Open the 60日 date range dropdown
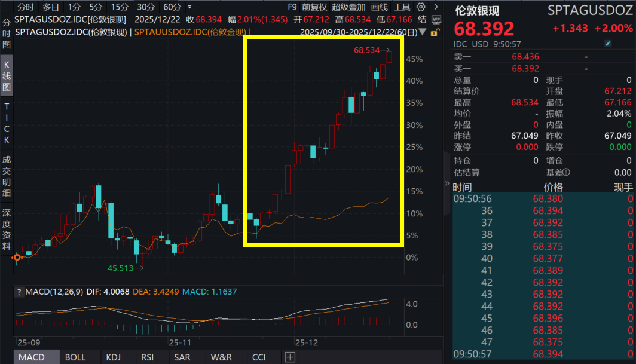This screenshot has height=364, width=636. click(423, 32)
